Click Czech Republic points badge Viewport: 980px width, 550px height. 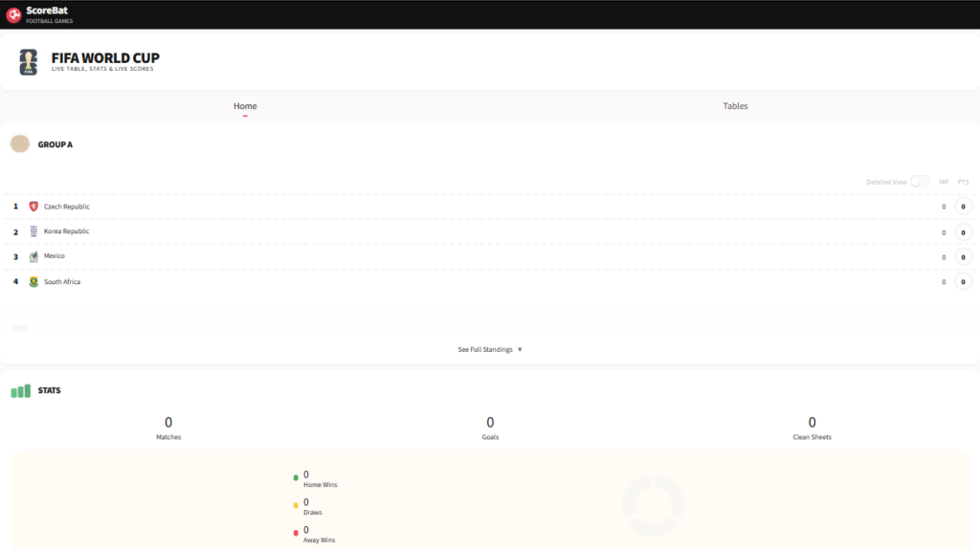[x=963, y=207]
